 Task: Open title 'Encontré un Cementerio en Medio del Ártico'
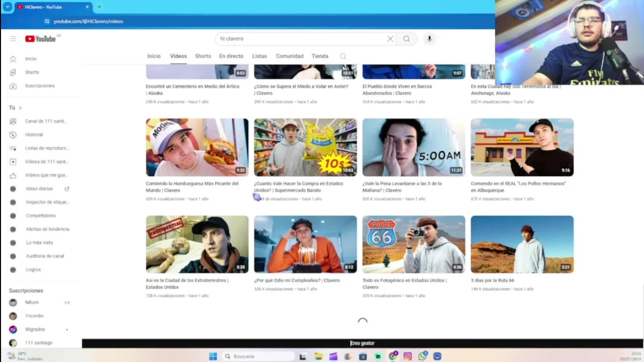click(193, 89)
